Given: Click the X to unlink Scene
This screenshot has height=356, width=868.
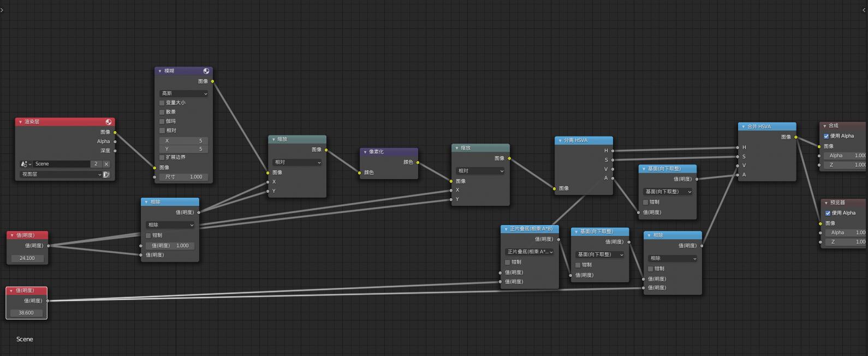Looking at the screenshot, I should pos(106,164).
